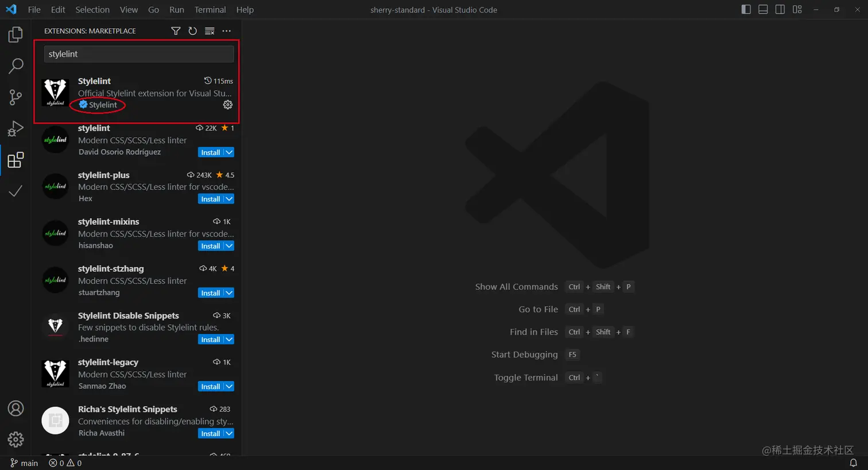The width and height of the screenshot is (868, 470).
Task: Open the Accounts menu icon
Action: pyautogui.click(x=15, y=408)
